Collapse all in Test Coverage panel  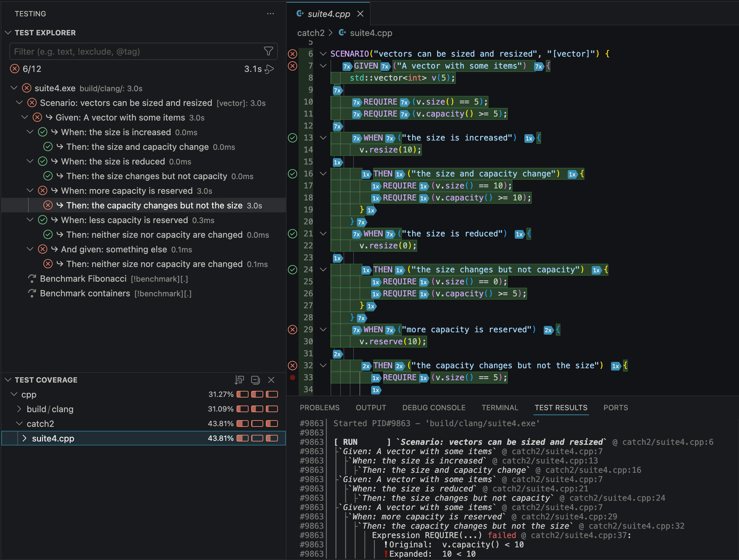point(255,380)
